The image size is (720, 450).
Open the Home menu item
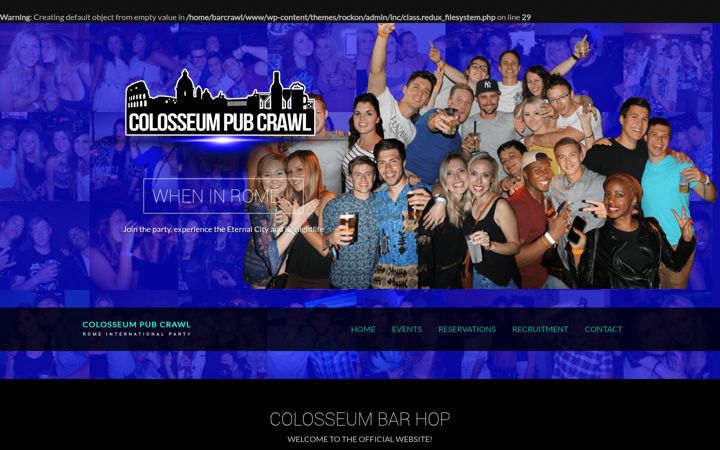(363, 329)
